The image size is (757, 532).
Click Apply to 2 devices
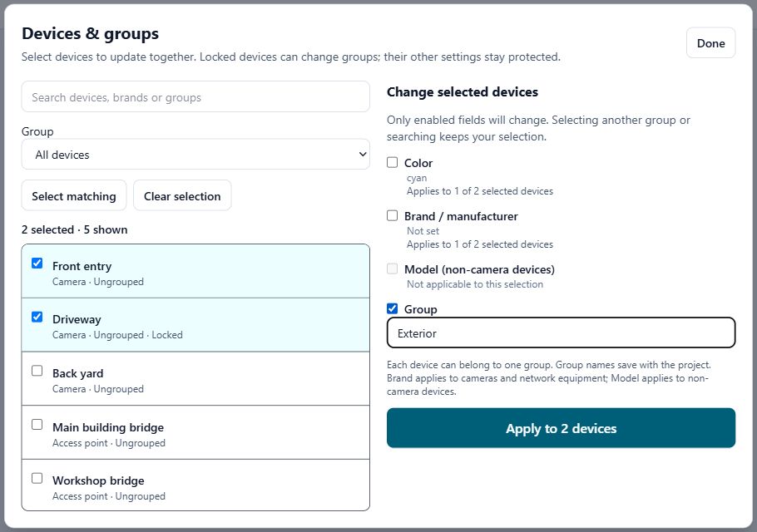click(561, 428)
